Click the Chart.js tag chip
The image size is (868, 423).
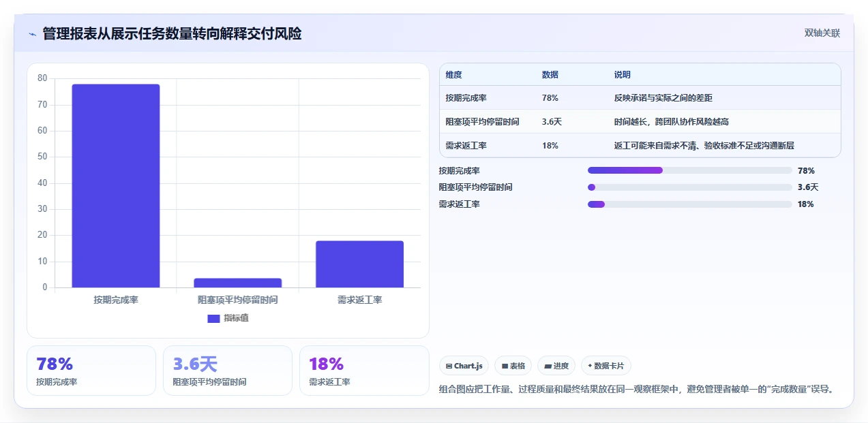coord(464,366)
